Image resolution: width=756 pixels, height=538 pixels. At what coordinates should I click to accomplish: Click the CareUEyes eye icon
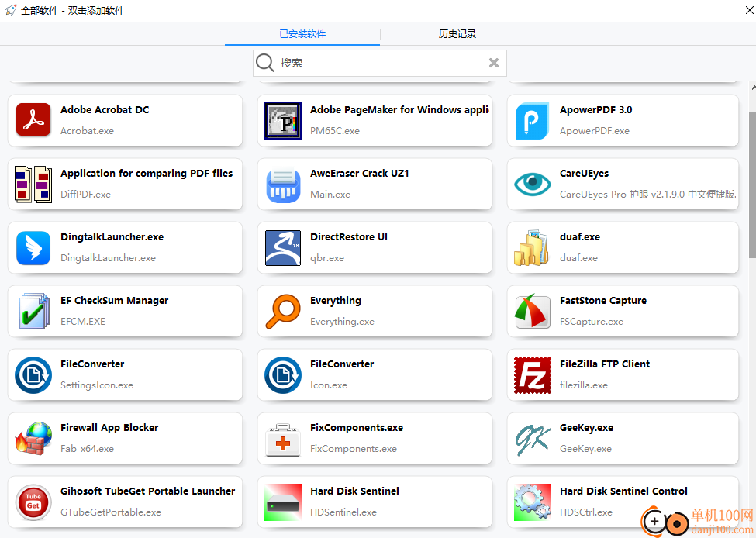pyautogui.click(x=532, y=184)
